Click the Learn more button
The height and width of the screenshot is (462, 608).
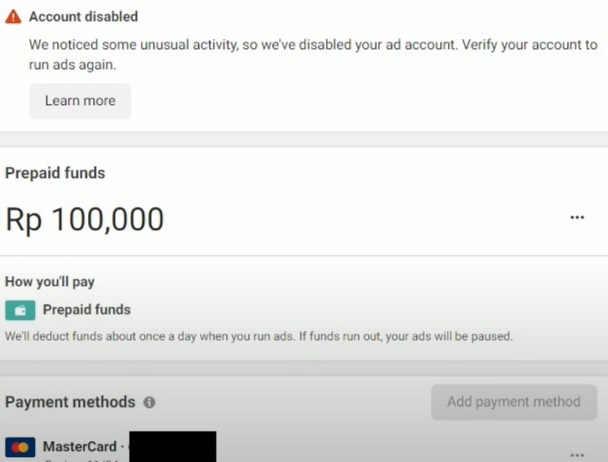click(80, 101)
